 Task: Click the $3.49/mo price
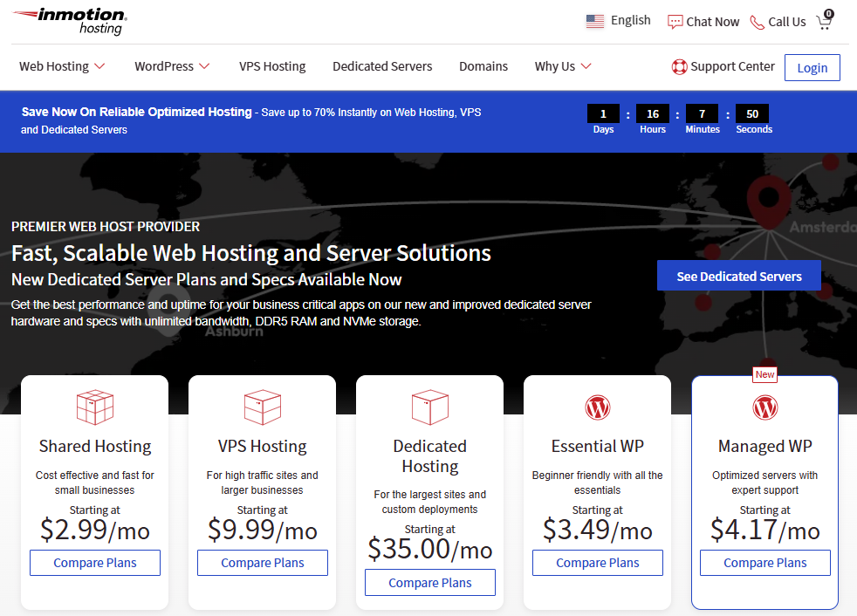[598, 530]
